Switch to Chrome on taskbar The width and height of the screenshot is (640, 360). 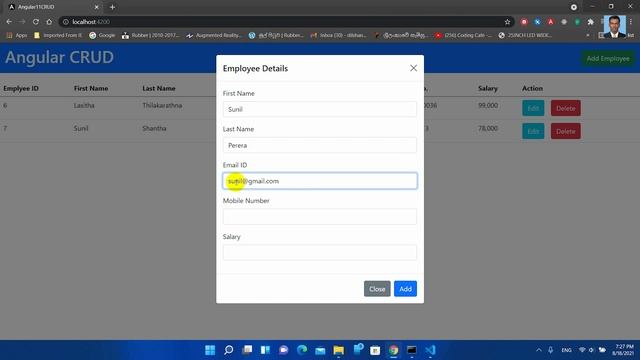coord(393,350)
